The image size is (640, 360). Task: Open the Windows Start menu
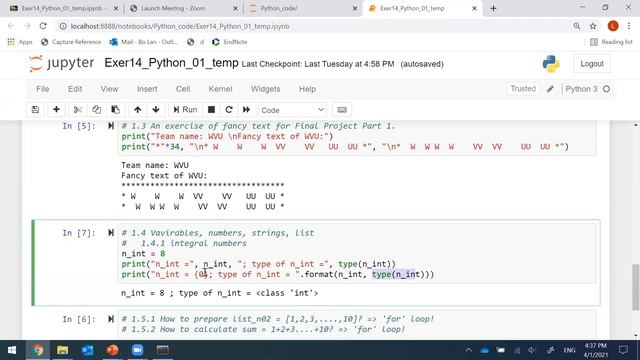pos(11,350)
